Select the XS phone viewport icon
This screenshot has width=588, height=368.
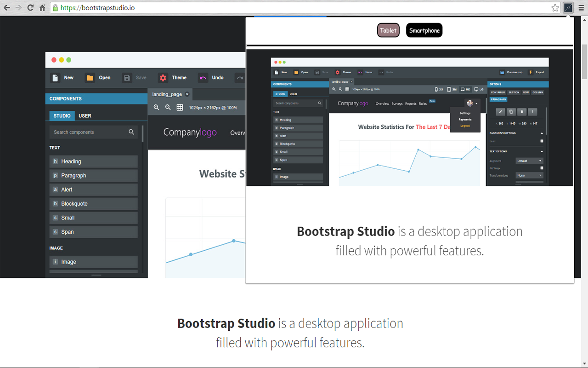point(437,90)
